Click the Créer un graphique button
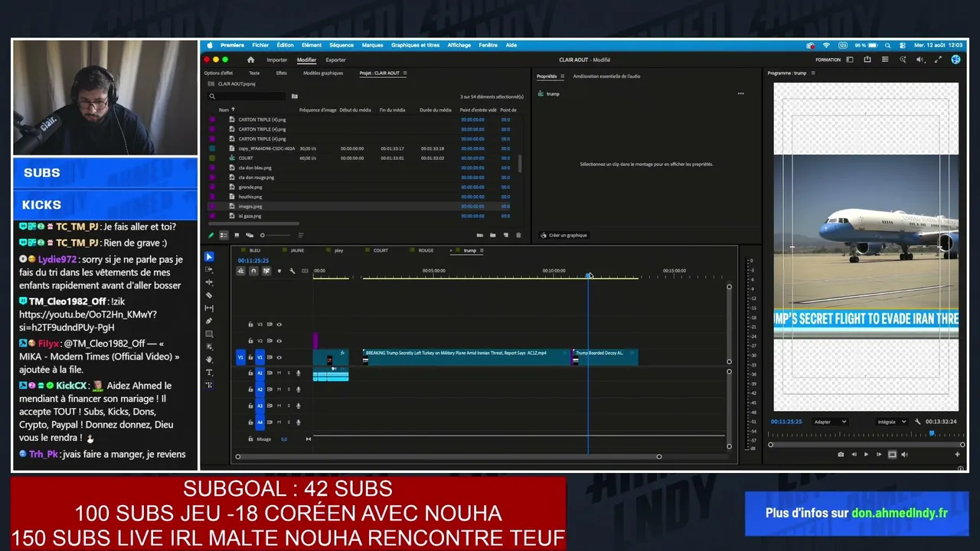The image size is (980, 551). [563, 235]
